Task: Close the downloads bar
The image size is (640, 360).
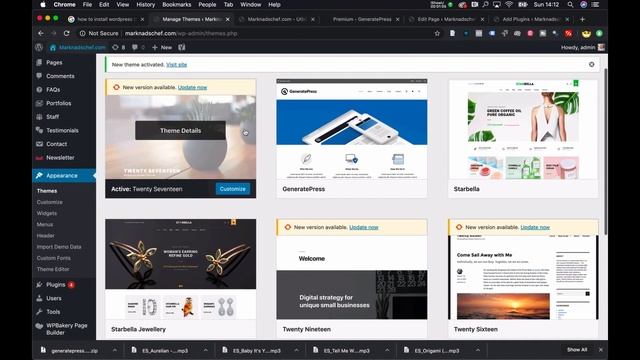Action: click(x=600, y=350)
